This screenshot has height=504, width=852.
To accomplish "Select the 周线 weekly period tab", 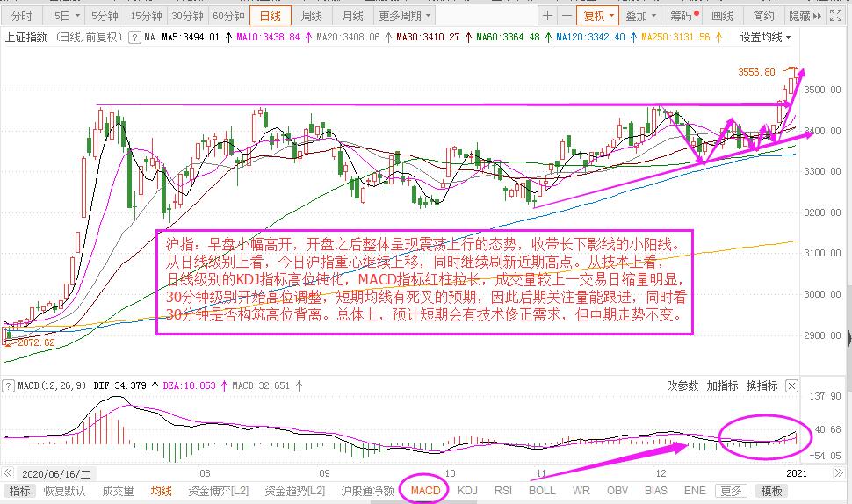I will click(x=311, y=16).
